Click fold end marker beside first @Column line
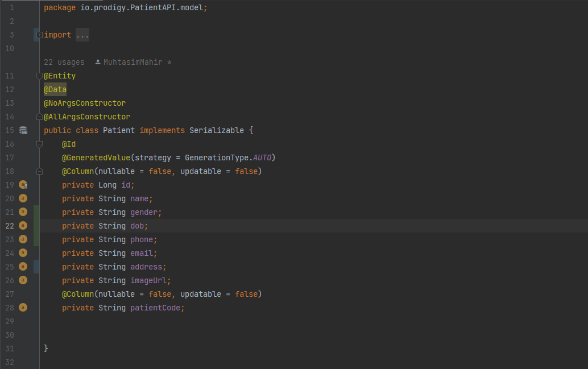 coord(39,171)
